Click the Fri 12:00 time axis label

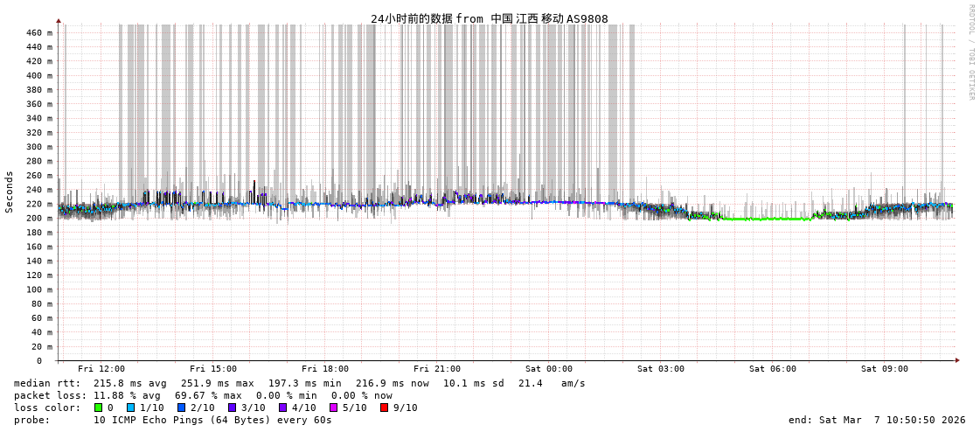tap(101, 369)
